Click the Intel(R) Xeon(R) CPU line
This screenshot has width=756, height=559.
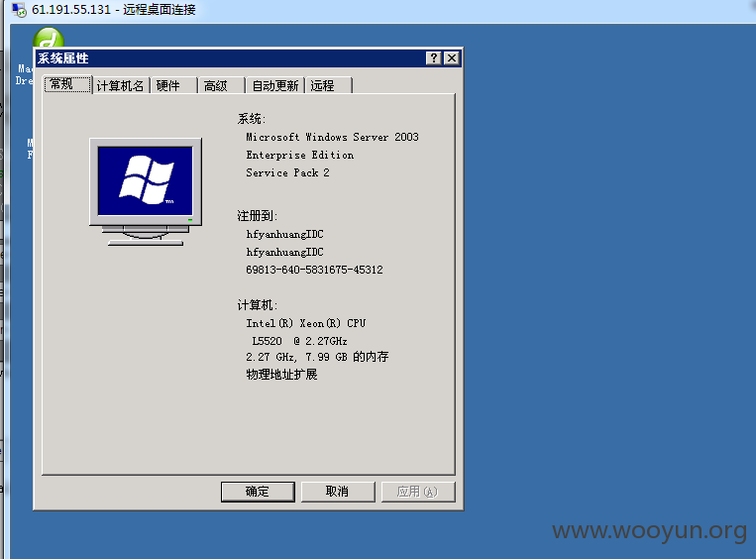pos(306,323)
